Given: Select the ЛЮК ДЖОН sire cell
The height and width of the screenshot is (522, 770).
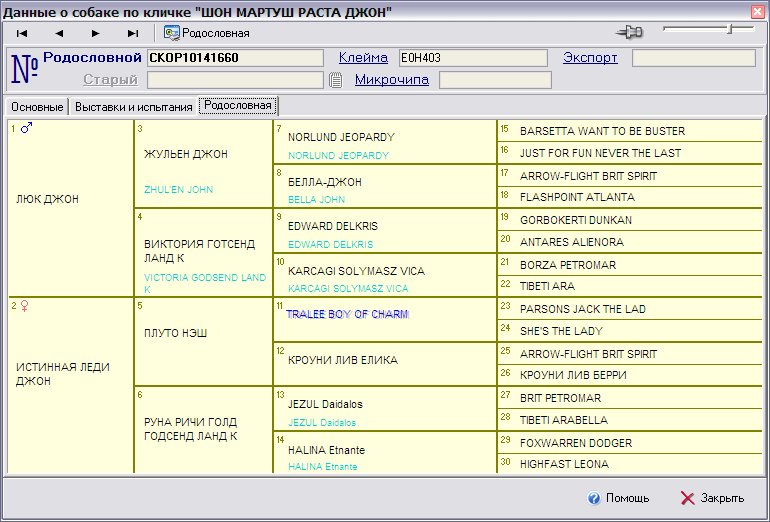Looking at the screenshot, I should pos(47,199).
